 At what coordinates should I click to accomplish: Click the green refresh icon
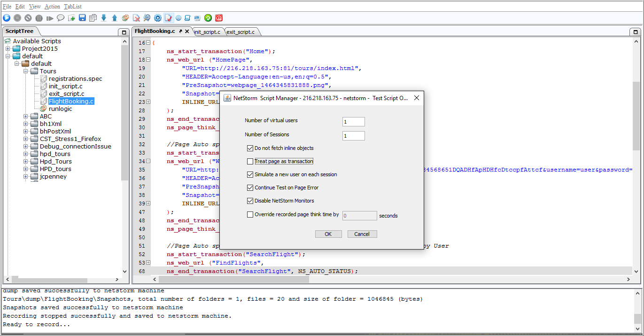(x=208, y=18)
